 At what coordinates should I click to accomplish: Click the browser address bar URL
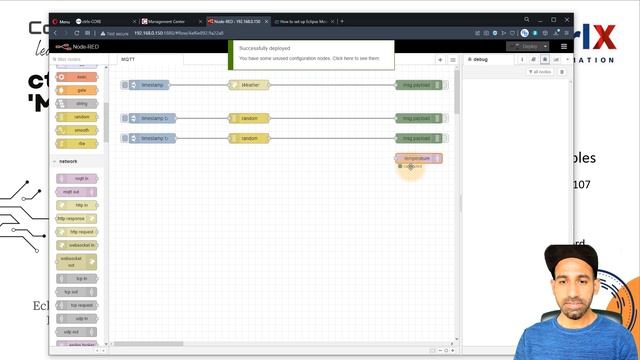tap(179, 33)
